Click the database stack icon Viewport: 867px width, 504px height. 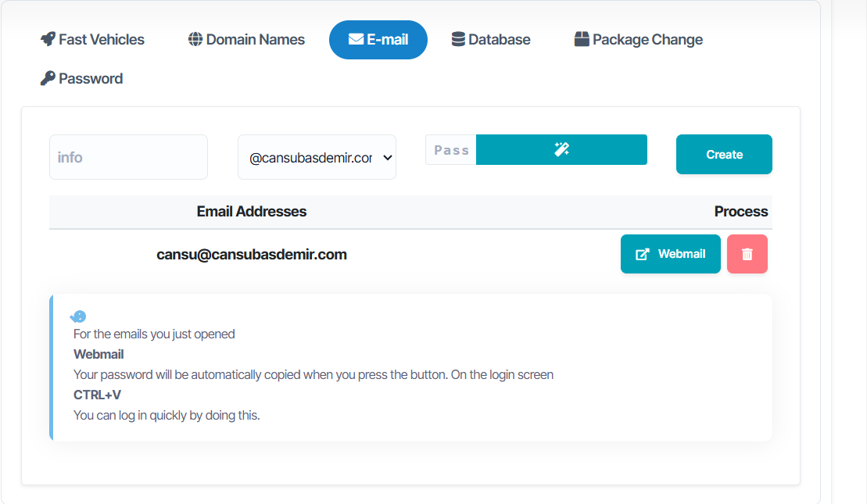[x=458, y=39]
